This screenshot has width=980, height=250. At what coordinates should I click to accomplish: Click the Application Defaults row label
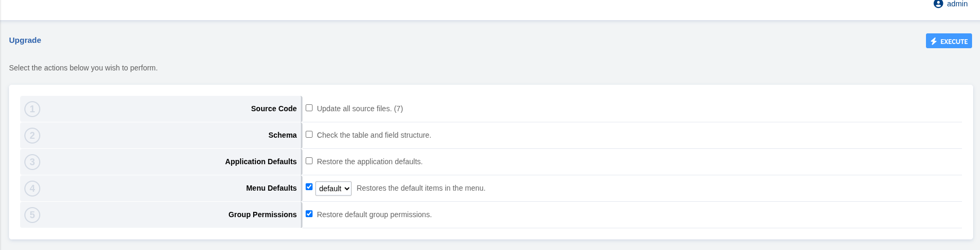[x=261, y=162]
